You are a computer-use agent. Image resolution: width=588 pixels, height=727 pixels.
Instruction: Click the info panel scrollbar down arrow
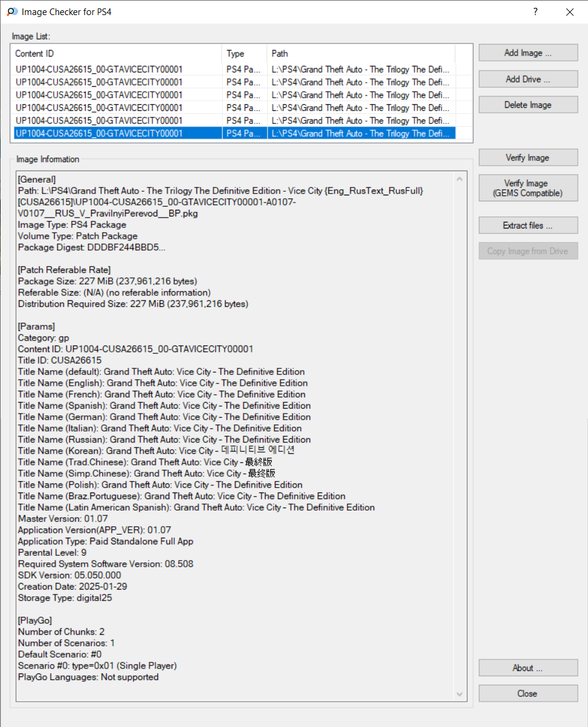461,695
